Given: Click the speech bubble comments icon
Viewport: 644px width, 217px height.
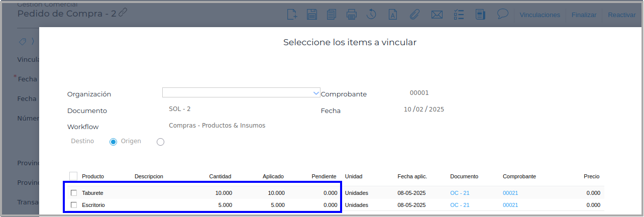Looking at the screenshot, I should tap(502, 14).
